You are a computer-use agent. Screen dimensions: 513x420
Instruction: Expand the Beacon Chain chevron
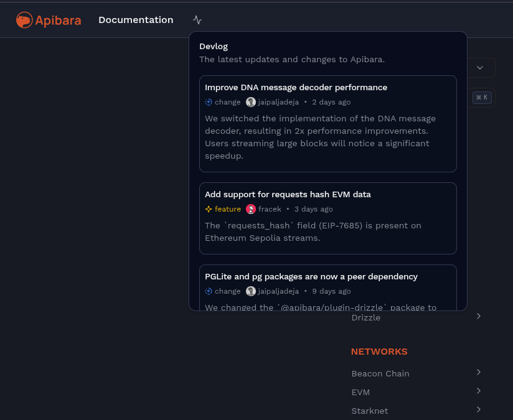coord(479,372)
